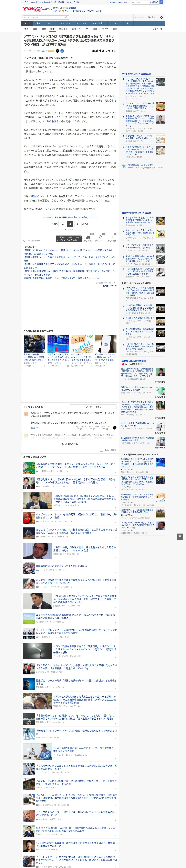
Task: Open the 保護者名 dropdown beside web search
Action: point(154,2)
